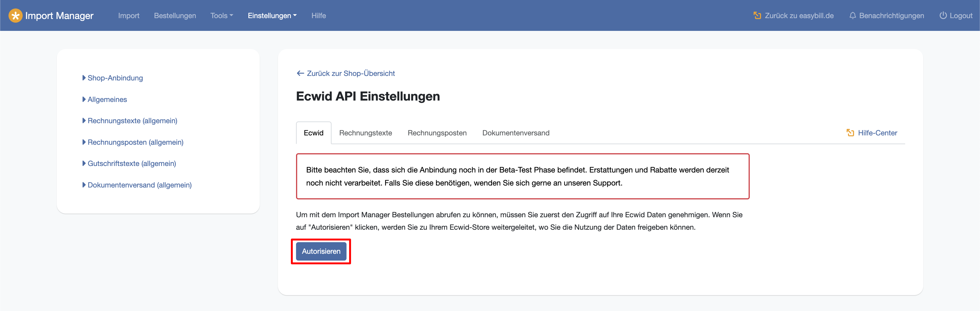The image size is (980, 311).
Task: Open the Import menu item
Action: coord(128,16)
